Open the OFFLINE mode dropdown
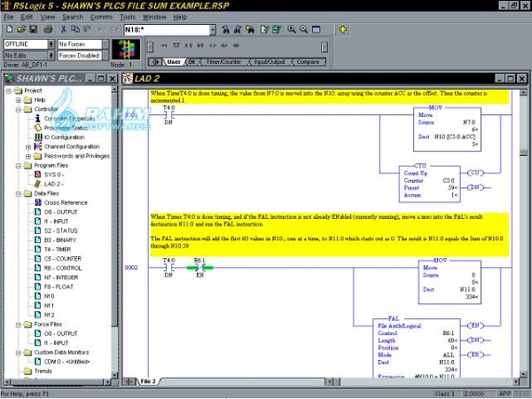The image size is (532, 399). pyautogui.click(x=49, y=43)
